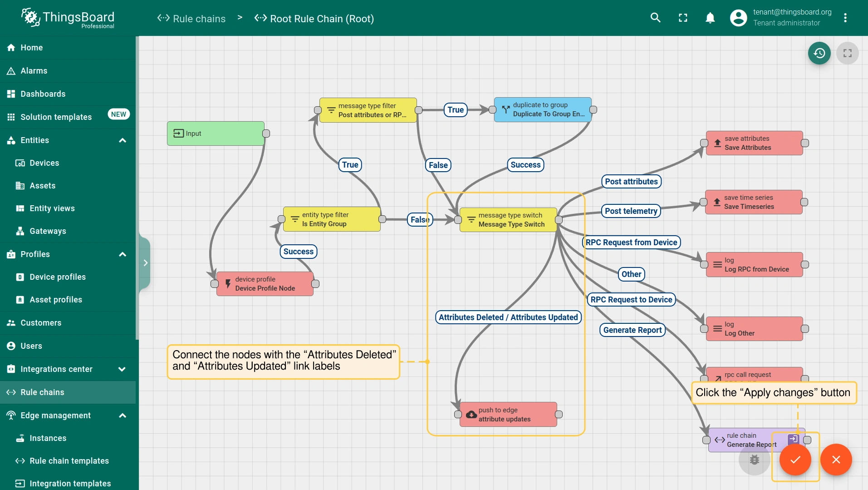The image size is (868, 490).
Task: Click the search icon in header
Action: point(655,18)
